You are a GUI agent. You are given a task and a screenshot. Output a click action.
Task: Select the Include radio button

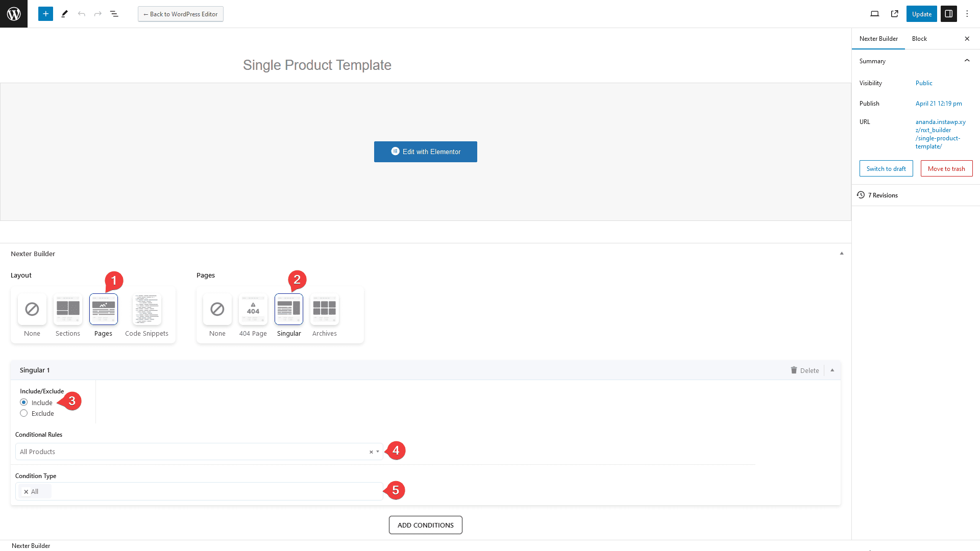[23, 402]
